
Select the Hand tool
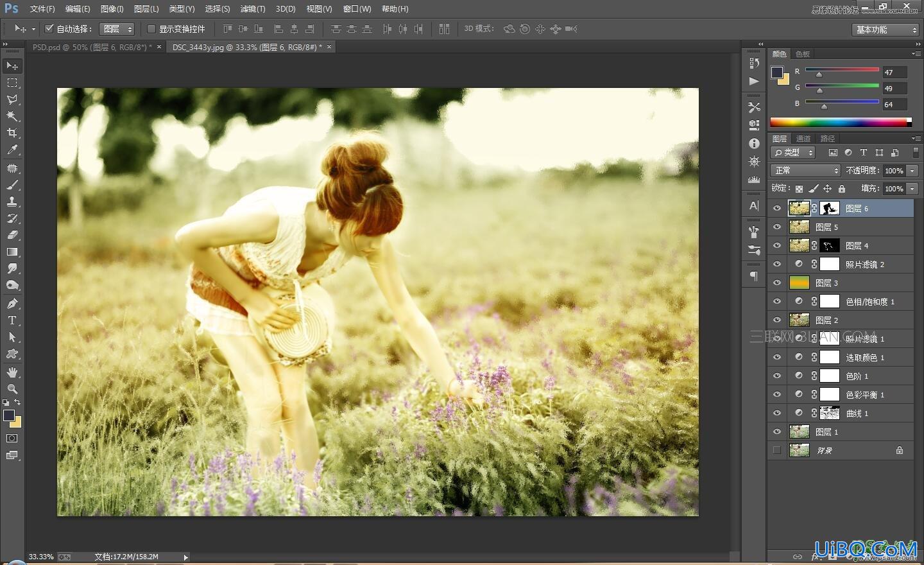12,372
